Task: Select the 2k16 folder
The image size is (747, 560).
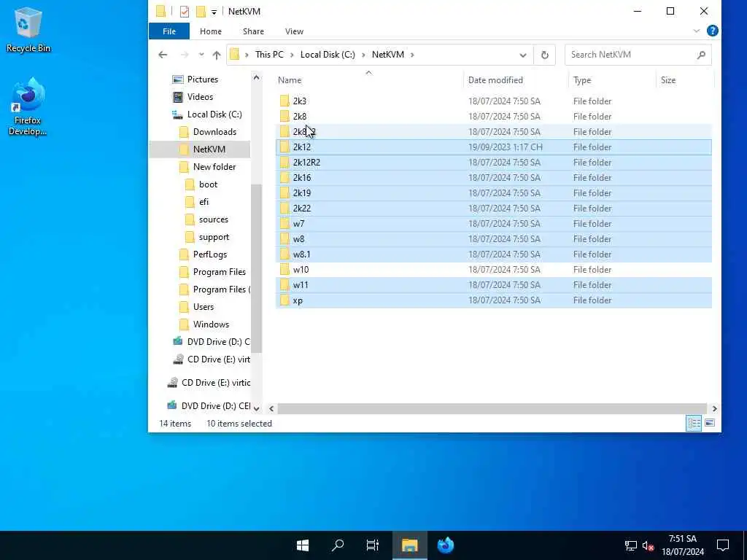Action: [x=494, y=178]
